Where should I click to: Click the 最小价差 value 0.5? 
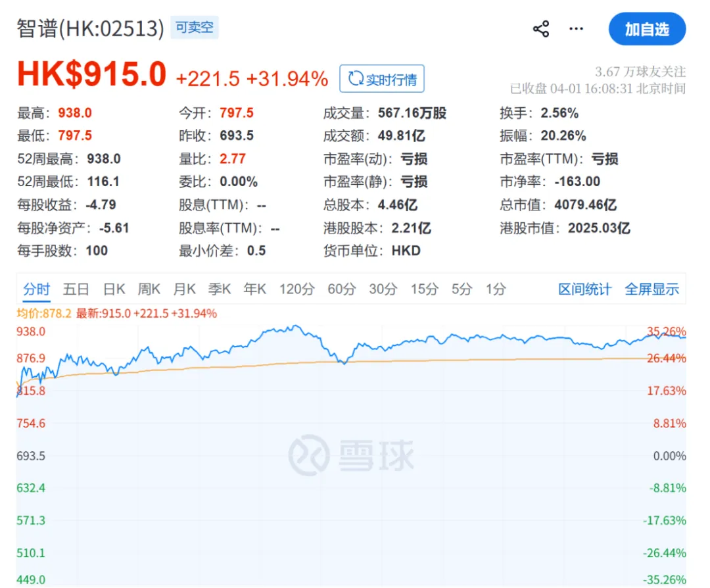(256, 251)
